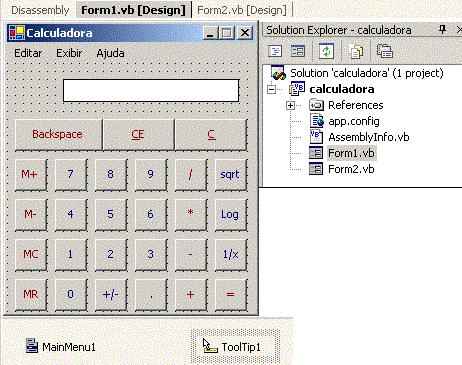This screenshot has width=462, height=365.
Task: Click the calculator display text box
Action: pyautogui.click(x=151, y=90)
